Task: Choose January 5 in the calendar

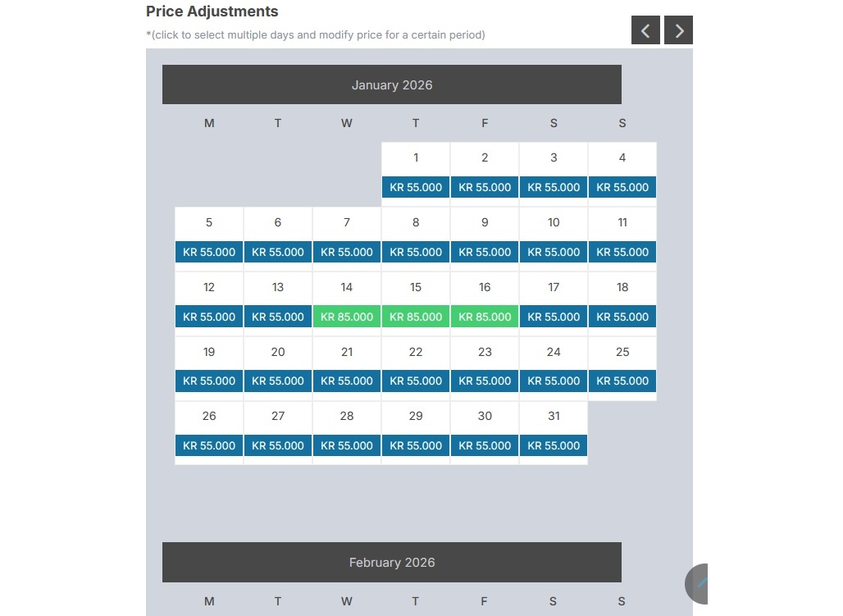Action: [209, 223]
